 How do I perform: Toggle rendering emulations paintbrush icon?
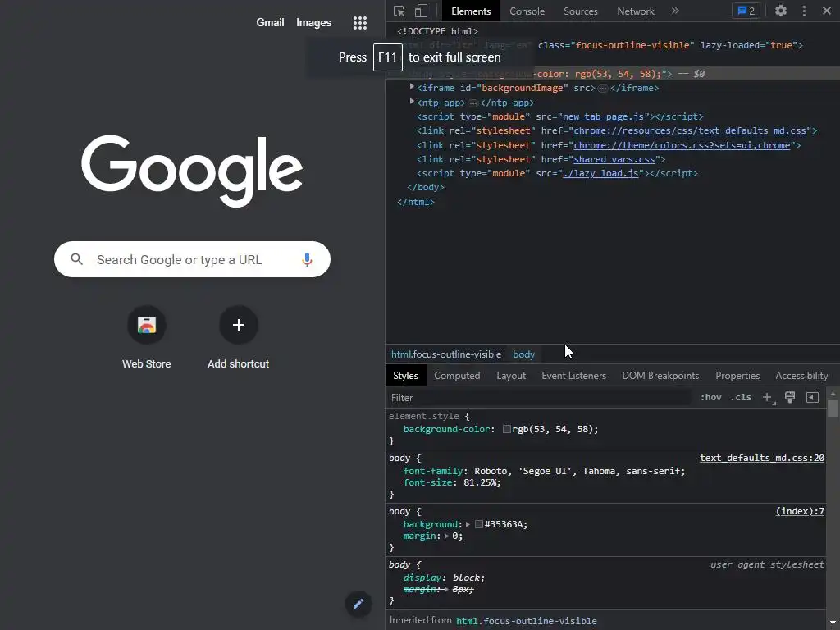pos(790,397)
